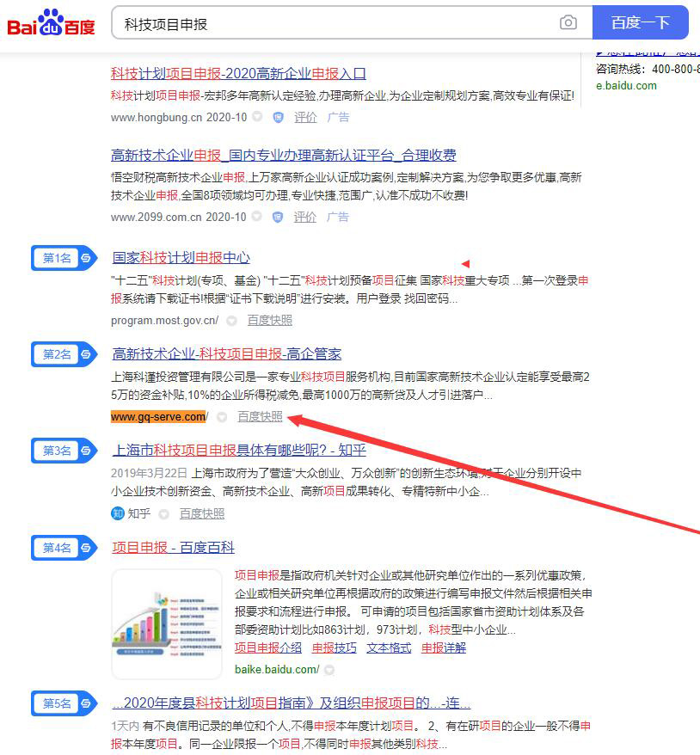This screenshot has height=755, width=700.
Task: Click the 第2名 rank badge
Action: (x=64, y=354)
